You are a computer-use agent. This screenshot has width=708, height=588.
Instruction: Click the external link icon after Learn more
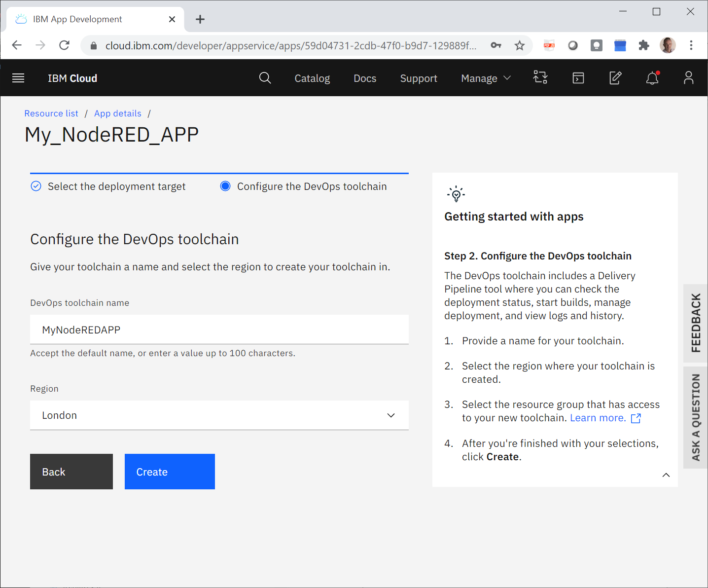click(636, 418)
